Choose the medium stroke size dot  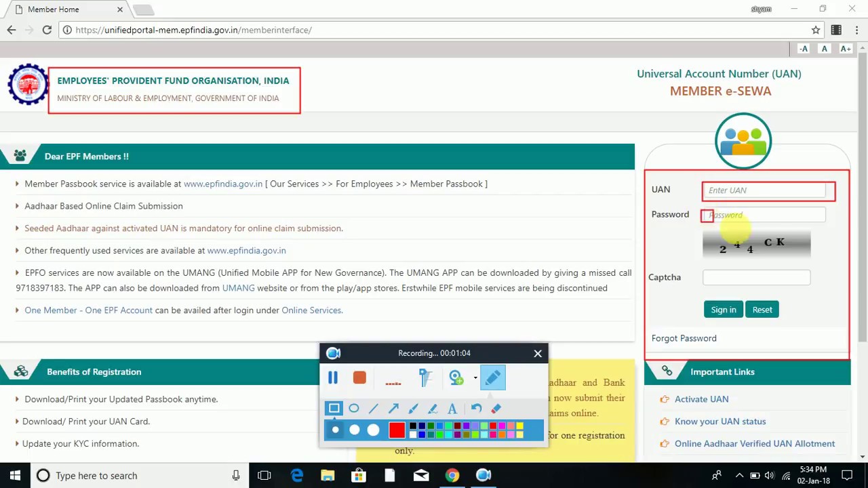355,430
